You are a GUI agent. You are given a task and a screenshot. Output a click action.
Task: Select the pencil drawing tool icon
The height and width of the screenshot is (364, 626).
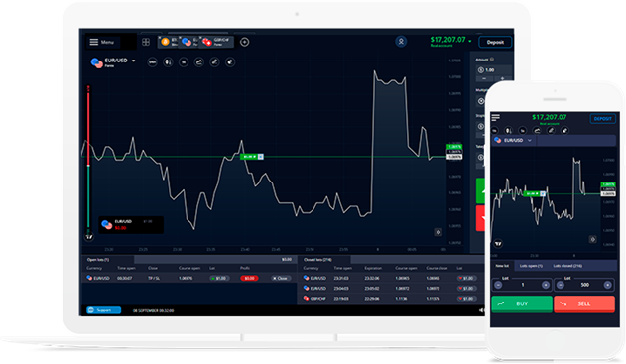pyautogui.click(x=214, y=62)
